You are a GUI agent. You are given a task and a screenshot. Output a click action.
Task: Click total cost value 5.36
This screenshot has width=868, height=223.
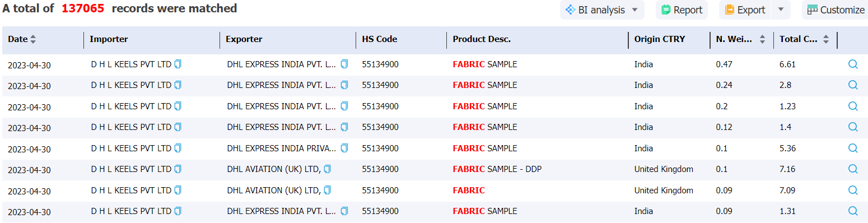787,148
